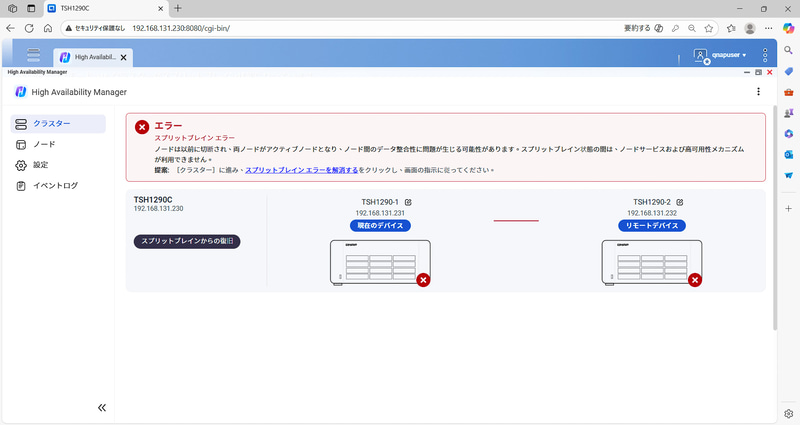This screenshot has width=800, height=425.
Task: Open イベントログ in the sidebar
Action: (x=58, y=186)
